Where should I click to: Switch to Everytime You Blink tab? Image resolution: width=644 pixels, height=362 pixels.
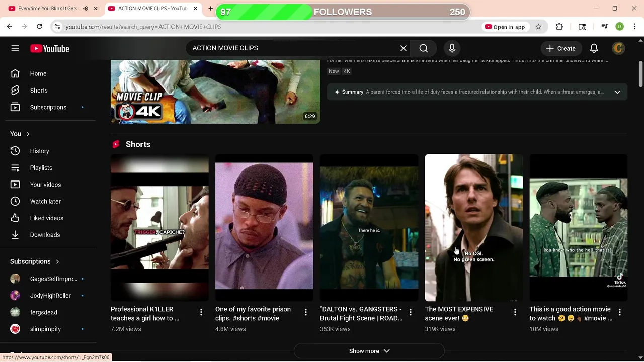(x=48, y=9)
